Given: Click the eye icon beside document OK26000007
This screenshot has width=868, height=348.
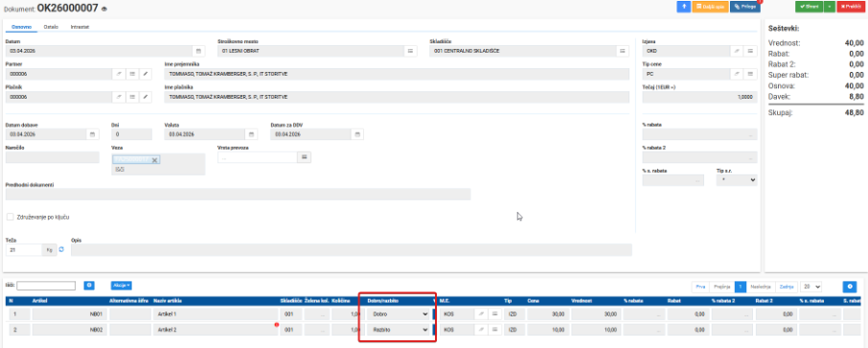Looking at the screenshot, I should coord(104,9).
